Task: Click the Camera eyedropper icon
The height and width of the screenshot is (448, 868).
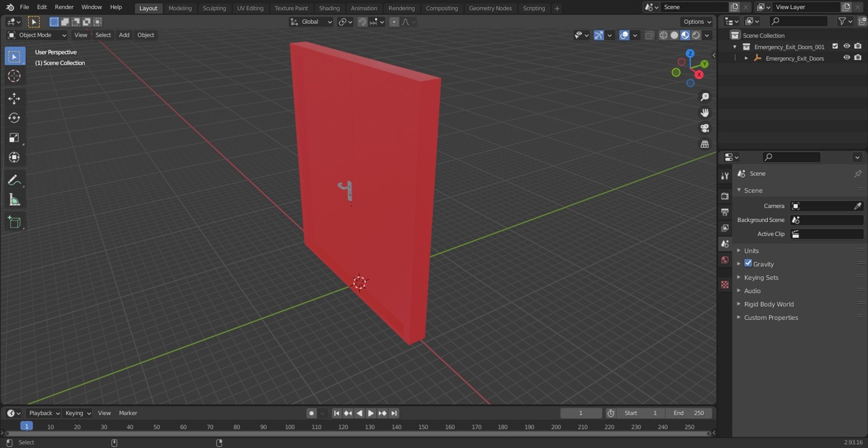Action: pos(857,206)
